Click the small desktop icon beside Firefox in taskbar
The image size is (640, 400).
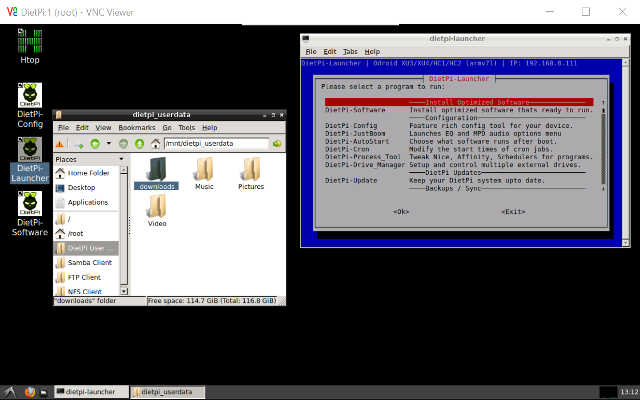tap(44, 392)
